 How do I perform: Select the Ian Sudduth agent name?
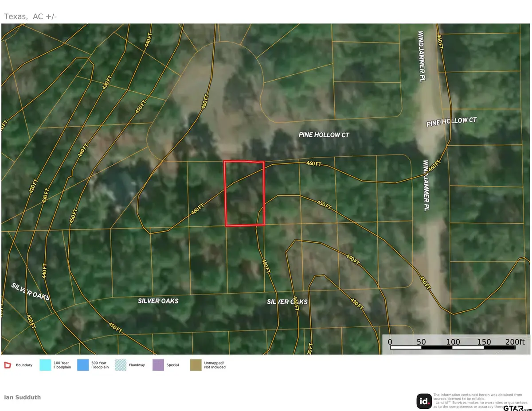click(x=22, y=397)
